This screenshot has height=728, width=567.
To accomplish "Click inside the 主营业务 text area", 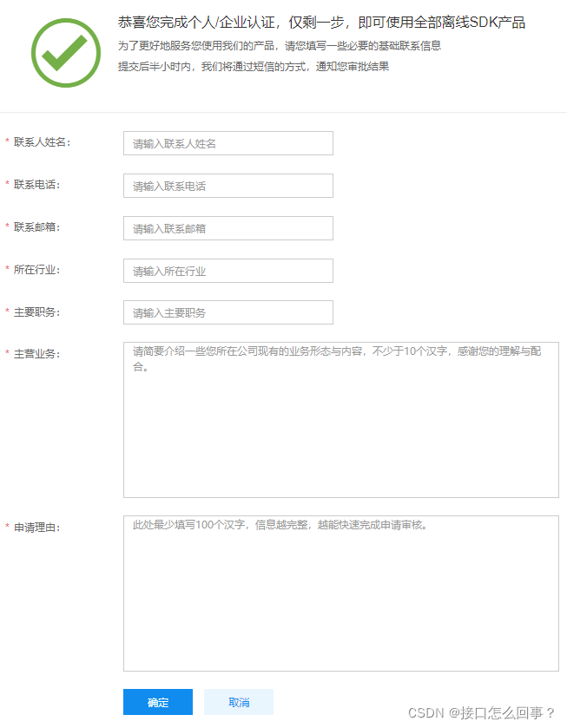I will point(341,420).
